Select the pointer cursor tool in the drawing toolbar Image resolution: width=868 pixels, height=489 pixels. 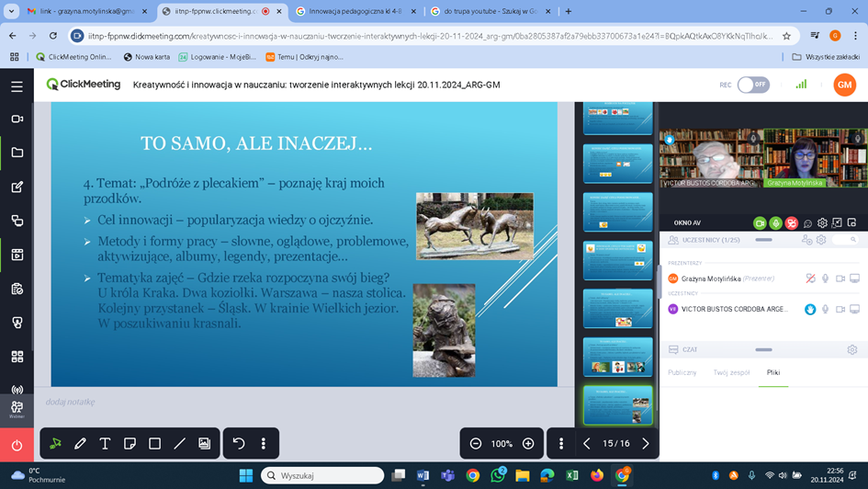point(55,444)
